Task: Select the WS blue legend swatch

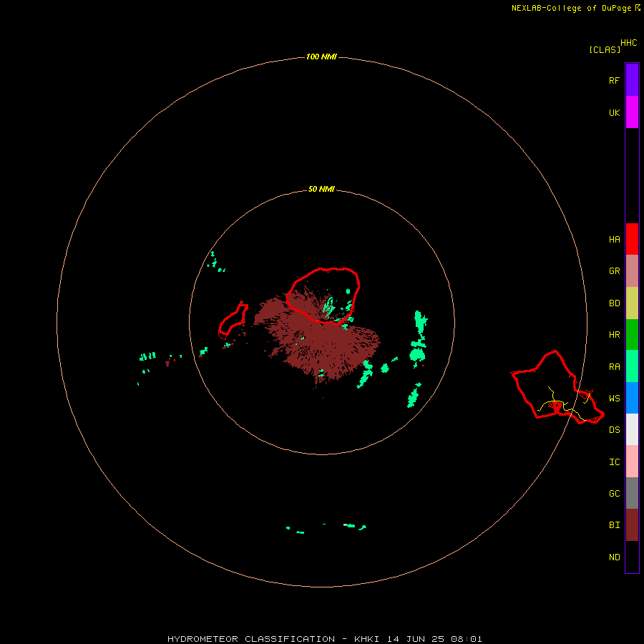Action: tap(632, 398)
